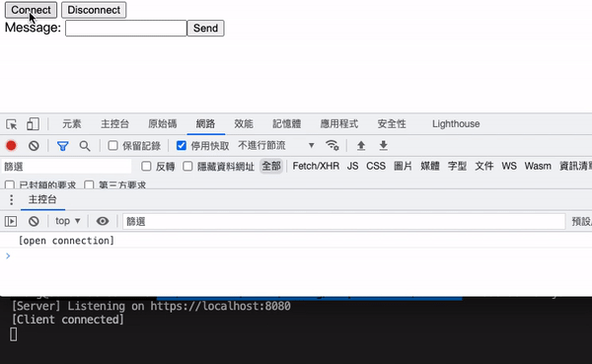Clear the network log icon
This screenshot has width=592, height=364.
[x=34, y=146]
